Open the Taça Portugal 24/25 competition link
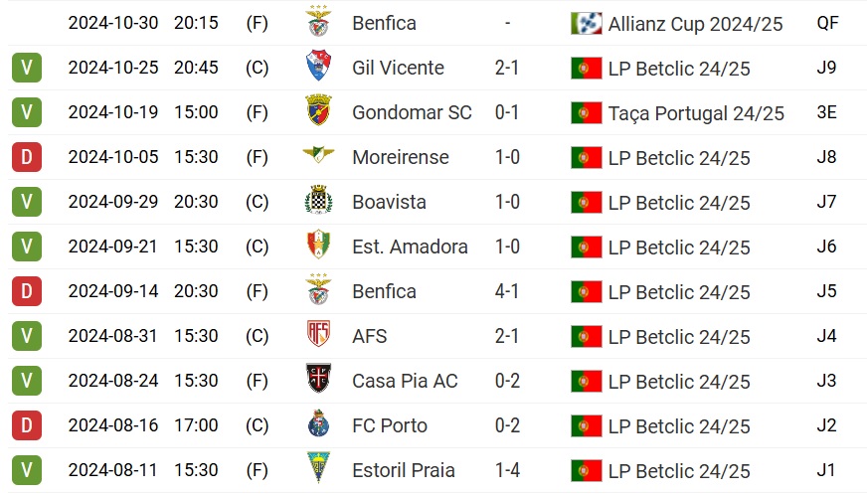 [696, 113]
